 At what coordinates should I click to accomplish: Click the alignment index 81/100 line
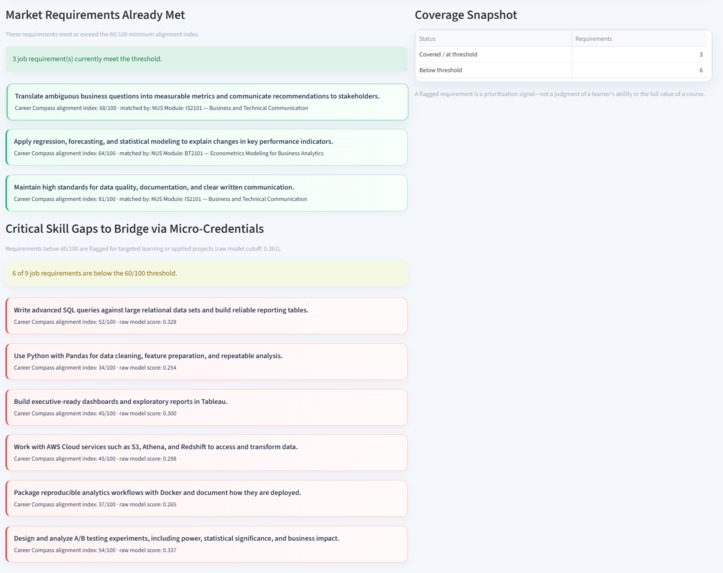coord(160,199)
